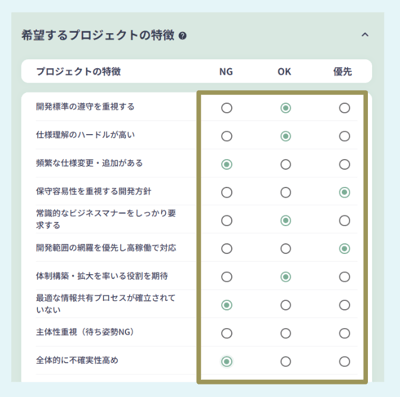Select 優先 for 体制構築・拡大を率いる役割を期待
Image resolution: width=400 pixels, height=397 pixels.
(344, 277)
